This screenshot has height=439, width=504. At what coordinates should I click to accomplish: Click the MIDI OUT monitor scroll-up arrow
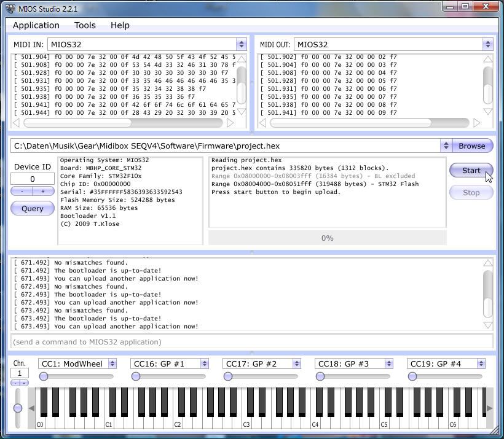click(488, 59)
